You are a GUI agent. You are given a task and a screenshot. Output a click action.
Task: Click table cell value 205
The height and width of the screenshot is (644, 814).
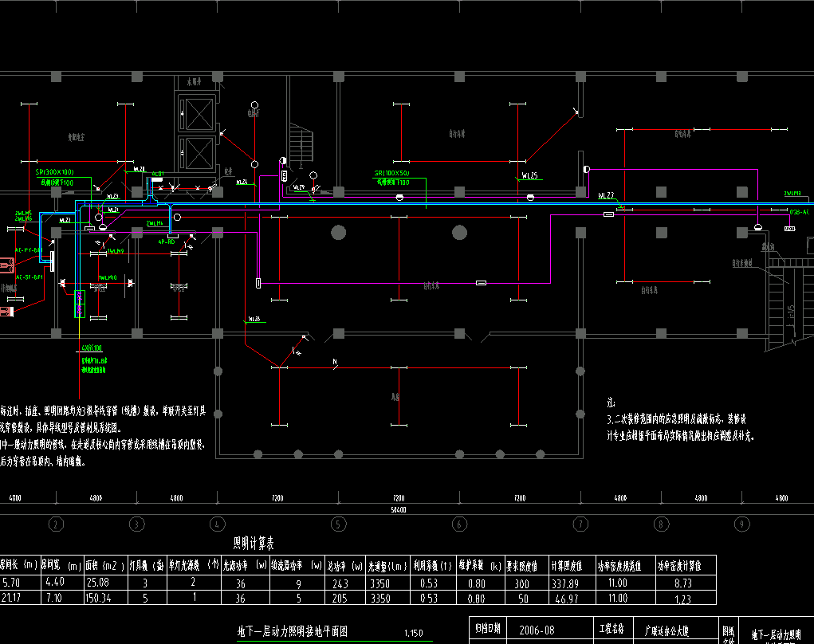click(340, 599)
